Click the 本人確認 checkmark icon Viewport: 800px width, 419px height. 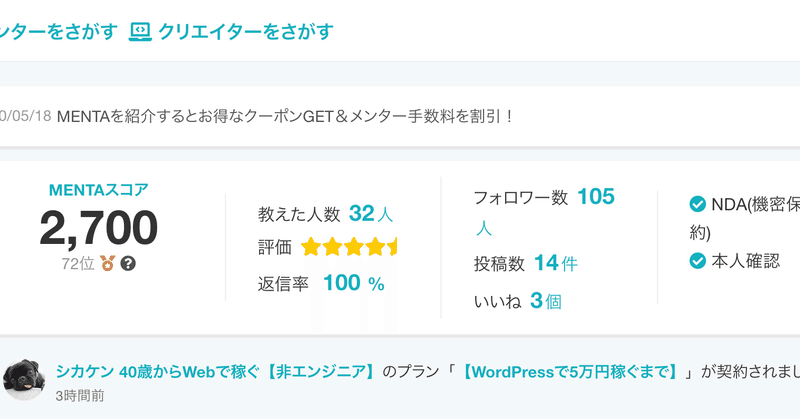[x=697, y=261]
